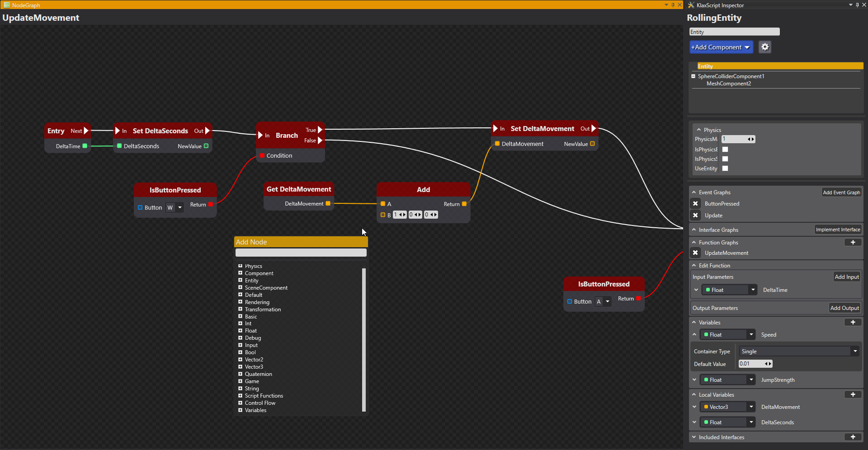The width and height of the screenshot is (868, 450).
Task: Remove the Update event graph via X icon
Action: (x=695, y=216)
